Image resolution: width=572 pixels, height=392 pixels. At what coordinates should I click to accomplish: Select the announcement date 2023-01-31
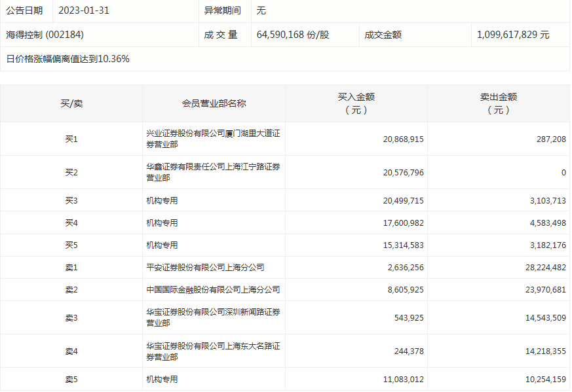[x=84, y=10]
